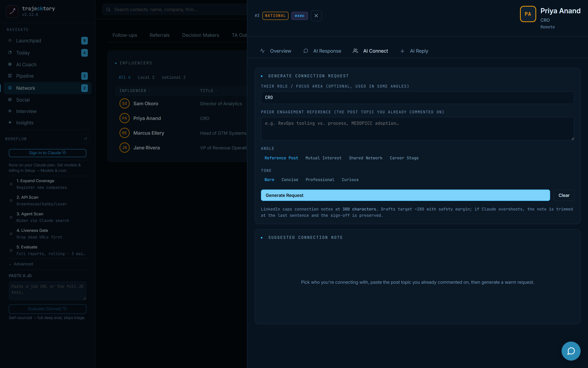
Task: Select the Shared Network angle
Action: coord(365,158)
